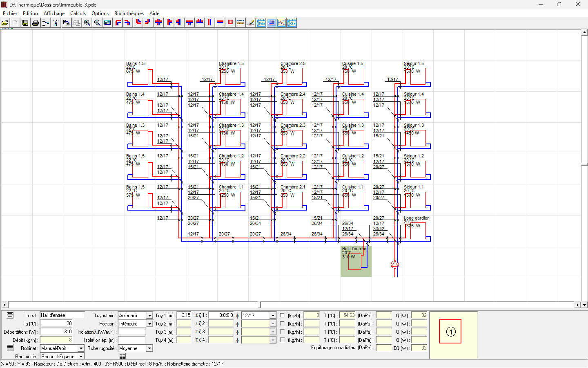Open the calculator icon in the toolbar

pos(107,23)
